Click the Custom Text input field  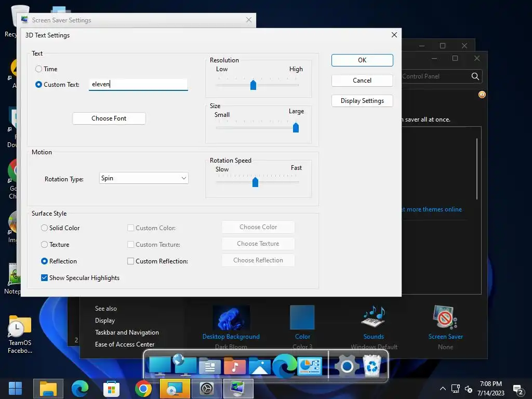coord(138,84)
